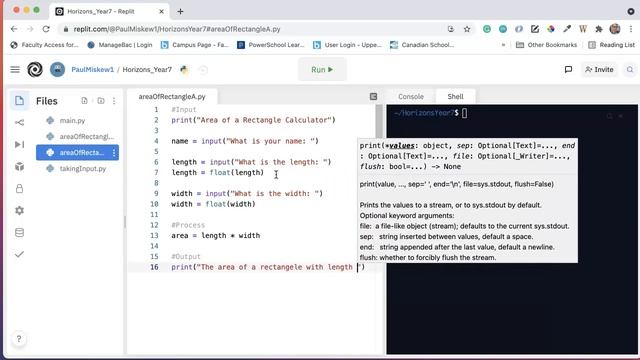Select the Files sidebar icon
The image size is (640, 360).
click(x=19, y=100)
